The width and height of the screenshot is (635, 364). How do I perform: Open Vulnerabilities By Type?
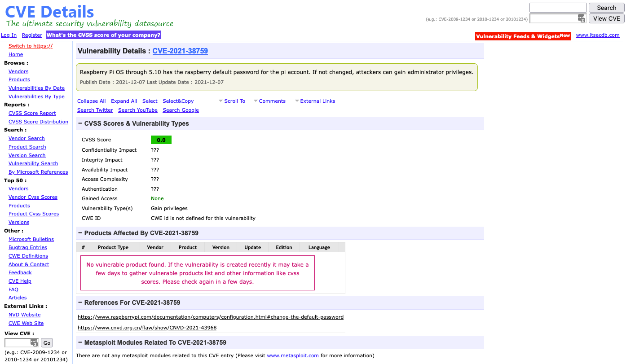tap(36, 96)
